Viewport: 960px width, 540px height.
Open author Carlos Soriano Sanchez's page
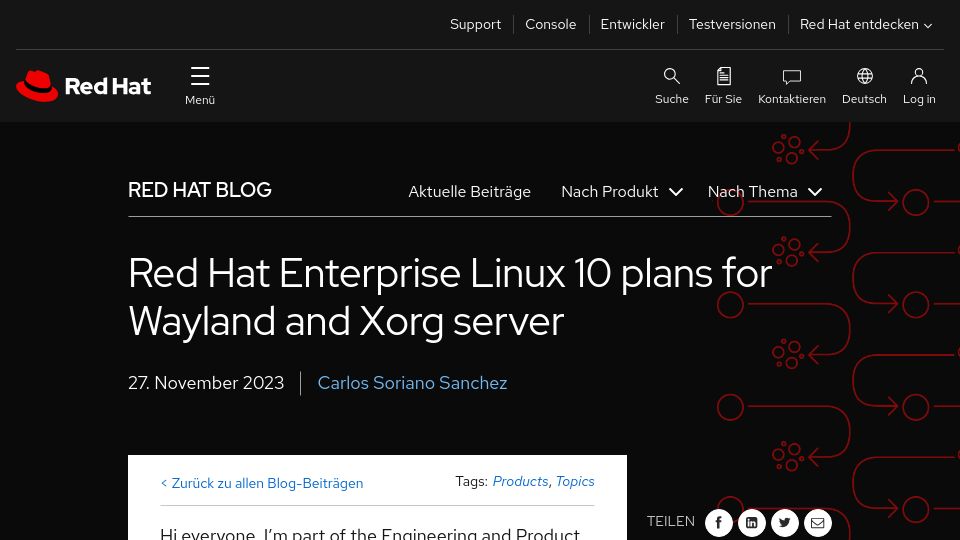click(x=412, y=383)
